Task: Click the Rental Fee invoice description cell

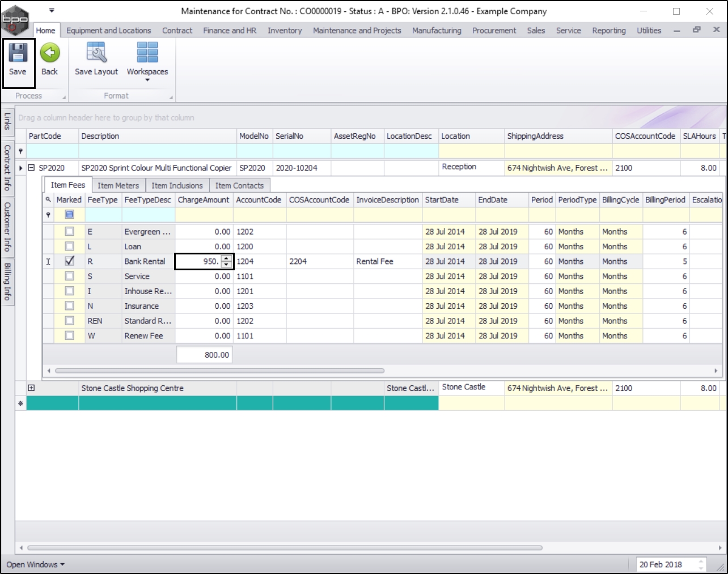Action: (388, 261)
